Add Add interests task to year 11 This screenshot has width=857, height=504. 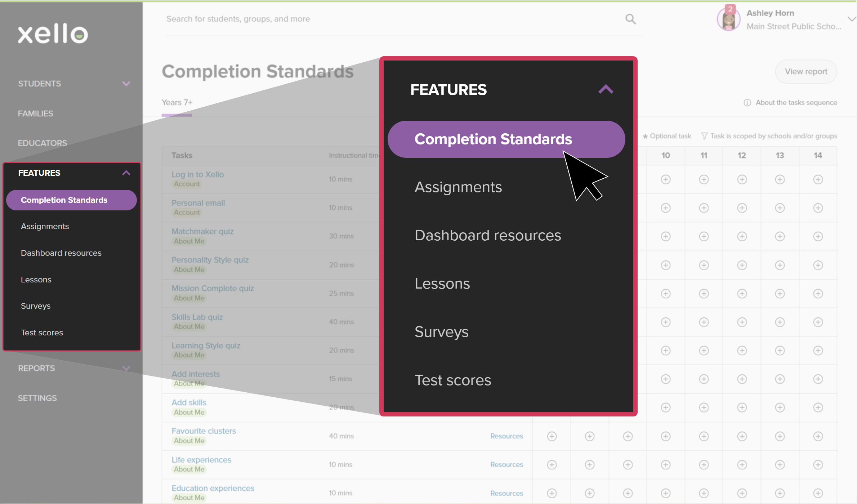(704, 379)
